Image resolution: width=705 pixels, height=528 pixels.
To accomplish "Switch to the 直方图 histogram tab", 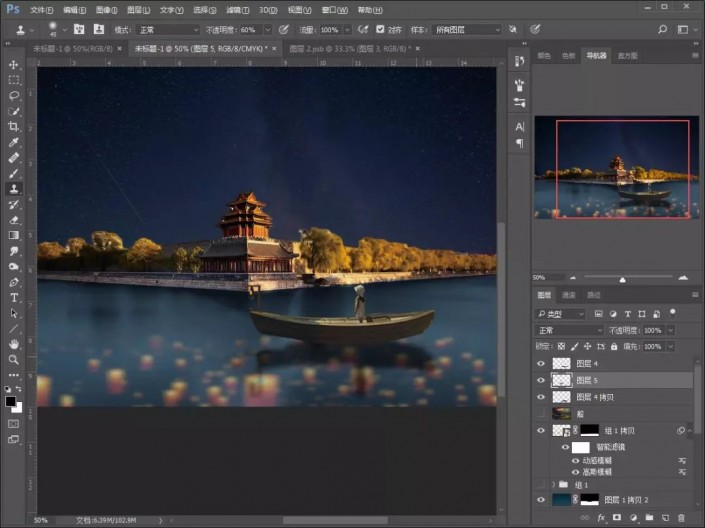I will coord(628,56).
